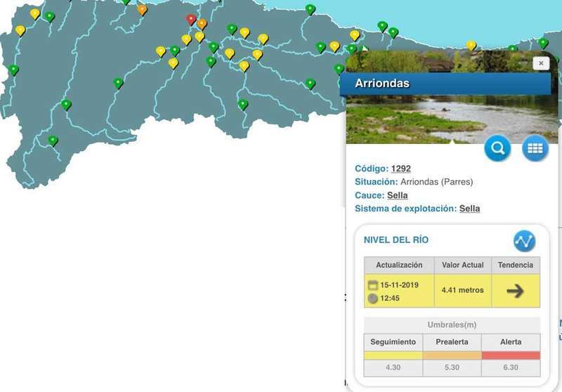Click the magnifier icon in Arriondas panel
This screenshot has height=392, width=562.
click(x=497, y=148)
